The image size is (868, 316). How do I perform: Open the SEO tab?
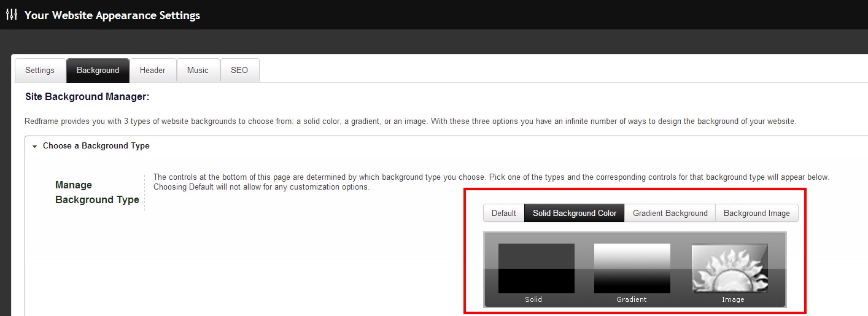(239, 71)
